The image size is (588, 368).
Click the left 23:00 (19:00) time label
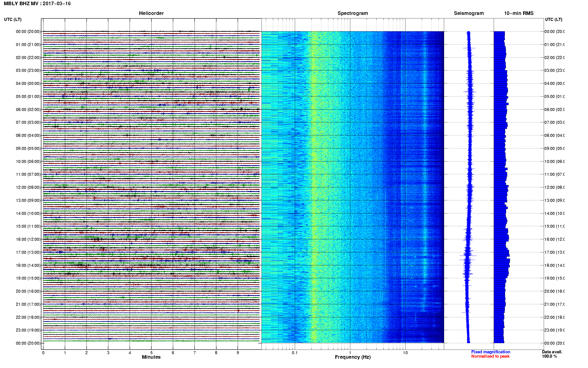click(28, 330)
